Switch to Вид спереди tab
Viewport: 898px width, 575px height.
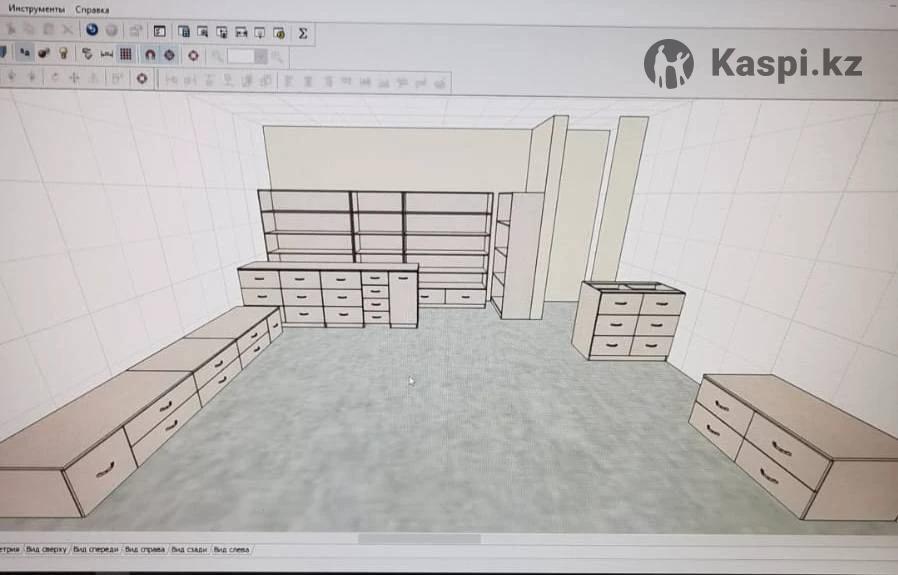[x=97, y=549]
